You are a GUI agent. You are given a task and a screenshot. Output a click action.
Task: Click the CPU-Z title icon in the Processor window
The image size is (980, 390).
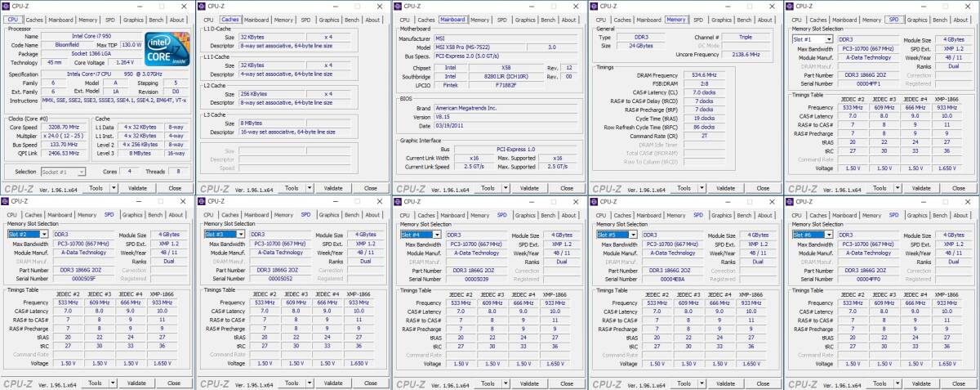tap(7, 6)
